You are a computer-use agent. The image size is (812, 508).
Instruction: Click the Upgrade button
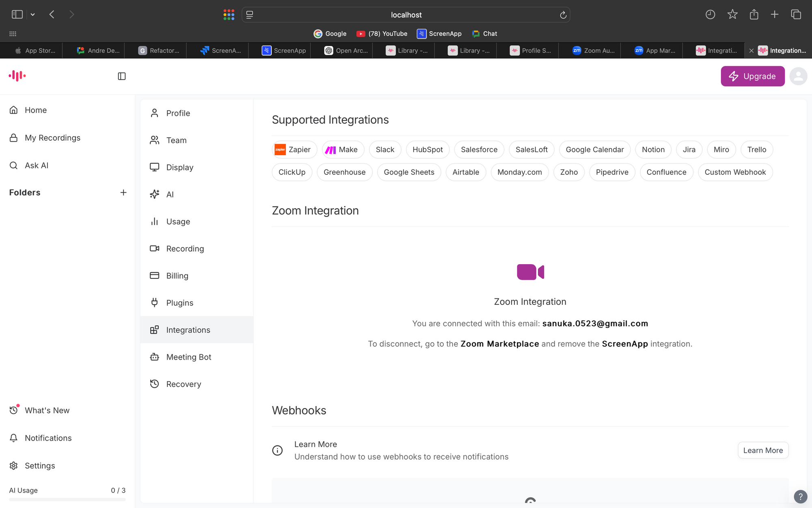[x=752, y=76]
